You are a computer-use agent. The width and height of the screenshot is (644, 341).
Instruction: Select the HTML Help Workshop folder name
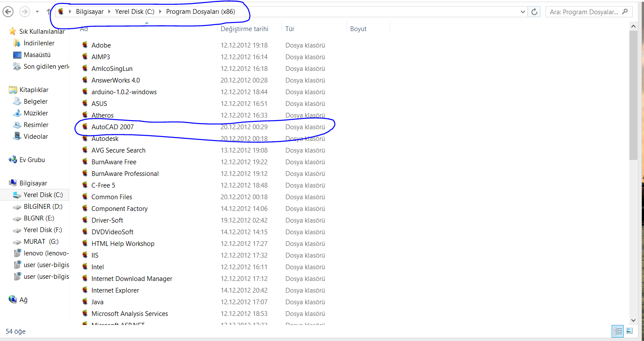click(x=123, y=244)
